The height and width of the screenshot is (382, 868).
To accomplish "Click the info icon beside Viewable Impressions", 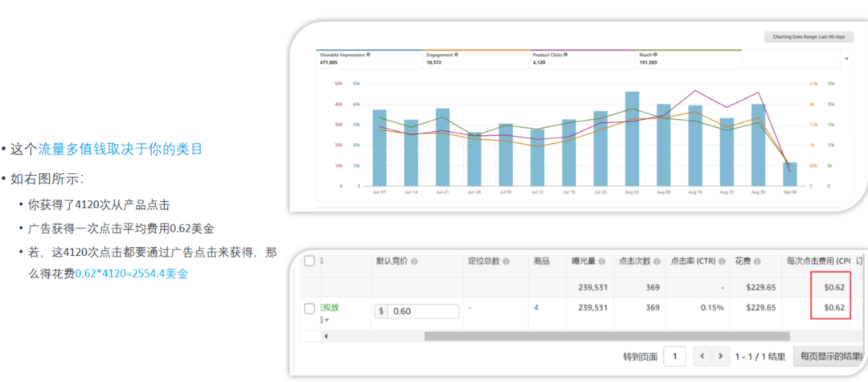I will (368, 55).
